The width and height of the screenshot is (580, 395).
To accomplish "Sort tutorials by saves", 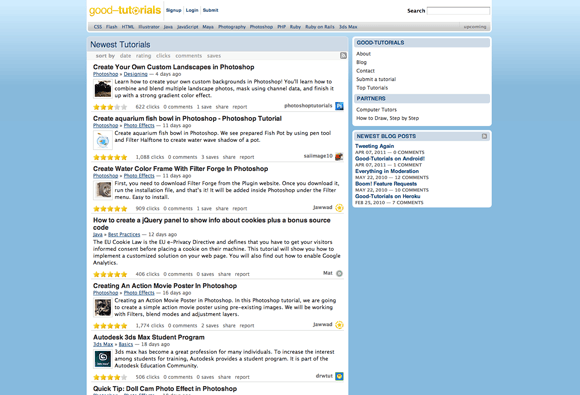I will coord(214,56).
